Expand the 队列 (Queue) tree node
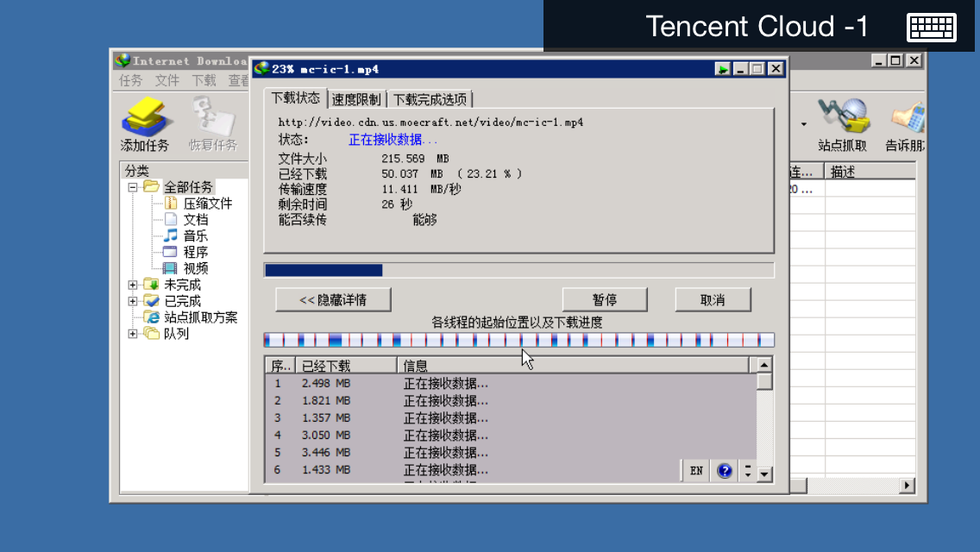The height and width of the screenshot is (552, 980). [133, 334]
